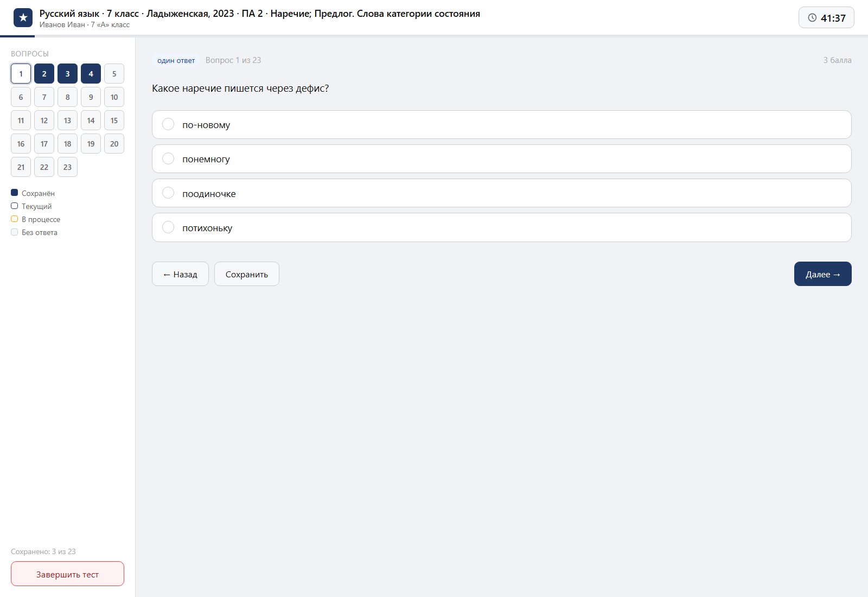Image resolution: width=868 pixels, height=597 pixels.
Task: Navigate to question 9
Action: [91, 97]
